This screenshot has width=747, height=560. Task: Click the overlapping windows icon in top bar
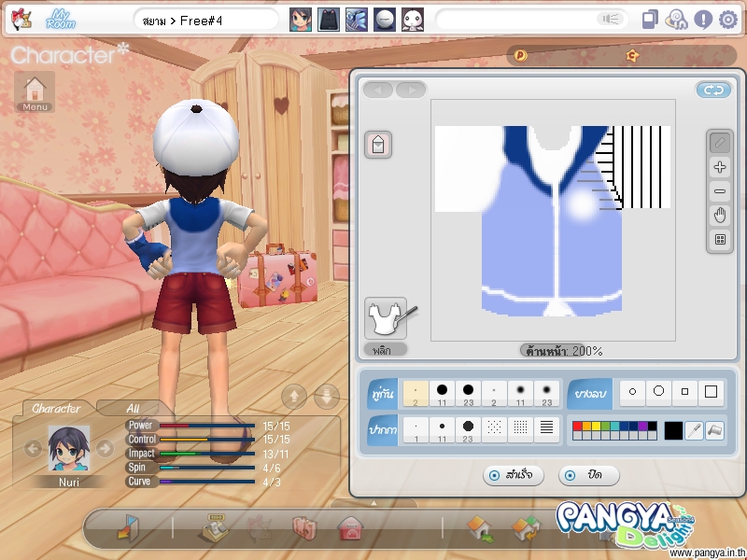coord(650,20)
